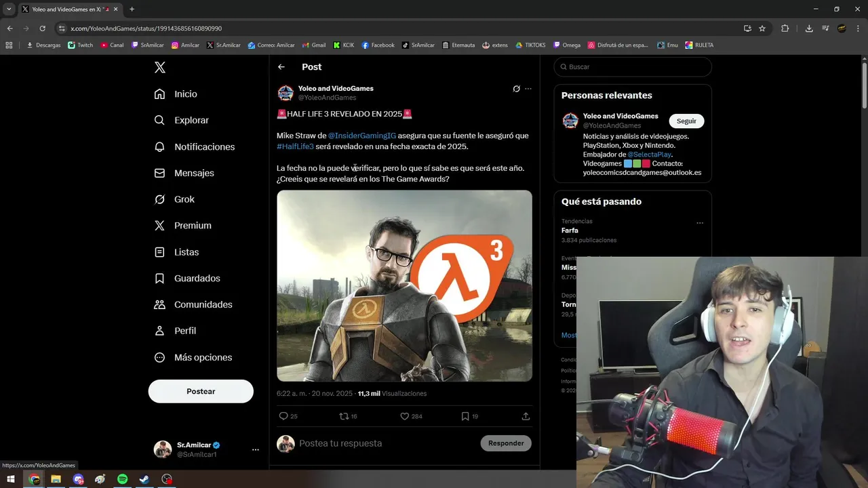Image resolution: width=868 pixels, height=488 pixels.
Task: Open Steam from the taskbar
Action: [x=144, y=479]
